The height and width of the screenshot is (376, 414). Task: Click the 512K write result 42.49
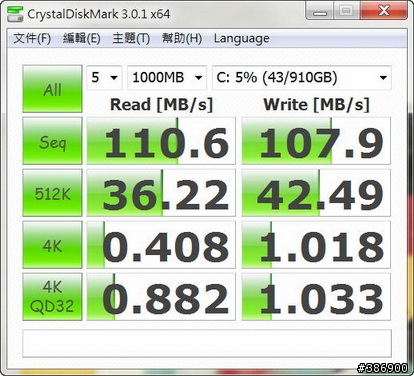pyautogui.click(x=316, y=193)
